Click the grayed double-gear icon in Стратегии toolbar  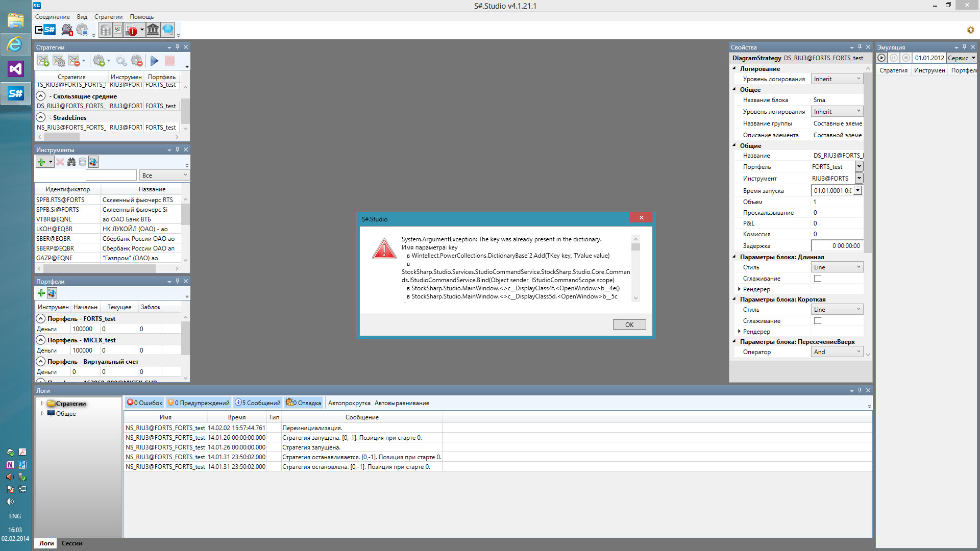[x=121, y=61]
